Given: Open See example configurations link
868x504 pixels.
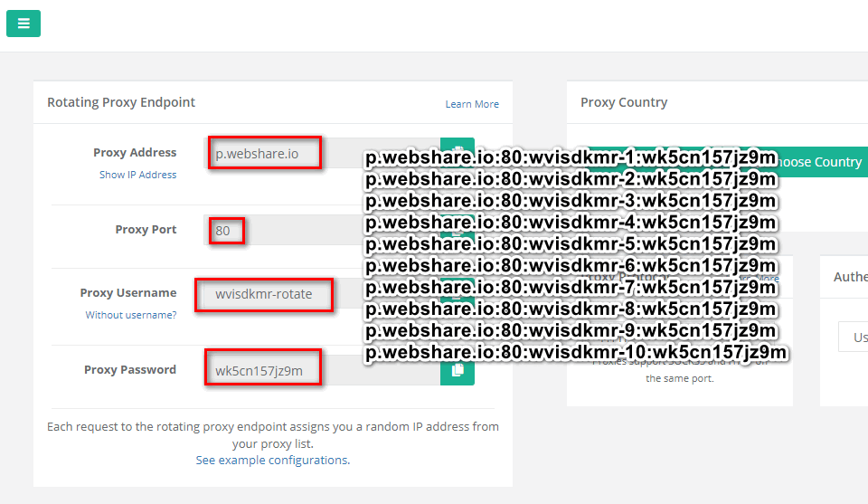Looking at the screenshot, I should tap(272, 461).
